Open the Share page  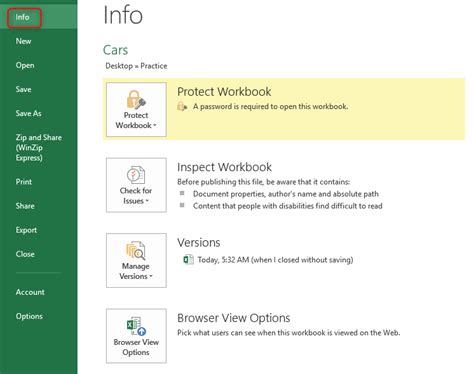point(25,206)
